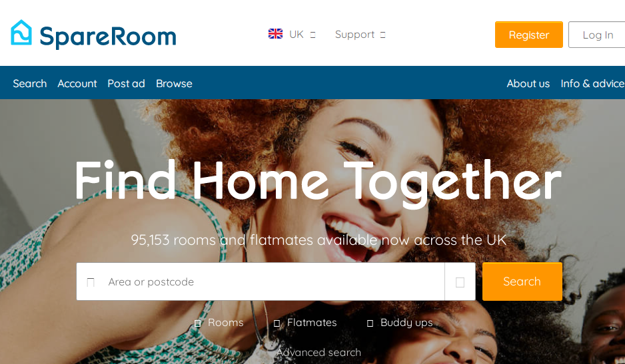Click the orange Register button
This screenshot has width=625, height=364.
tap(529, 35)
